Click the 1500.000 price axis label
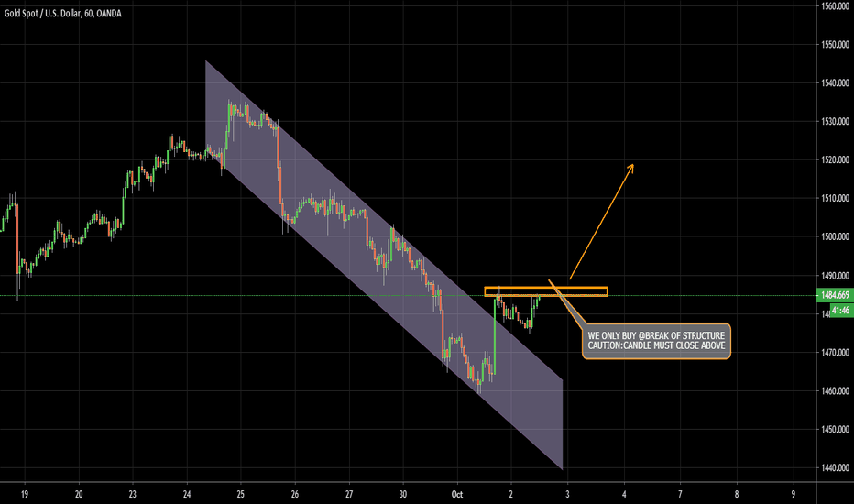Viewport: 854px width, 504px height. [835, 237]
